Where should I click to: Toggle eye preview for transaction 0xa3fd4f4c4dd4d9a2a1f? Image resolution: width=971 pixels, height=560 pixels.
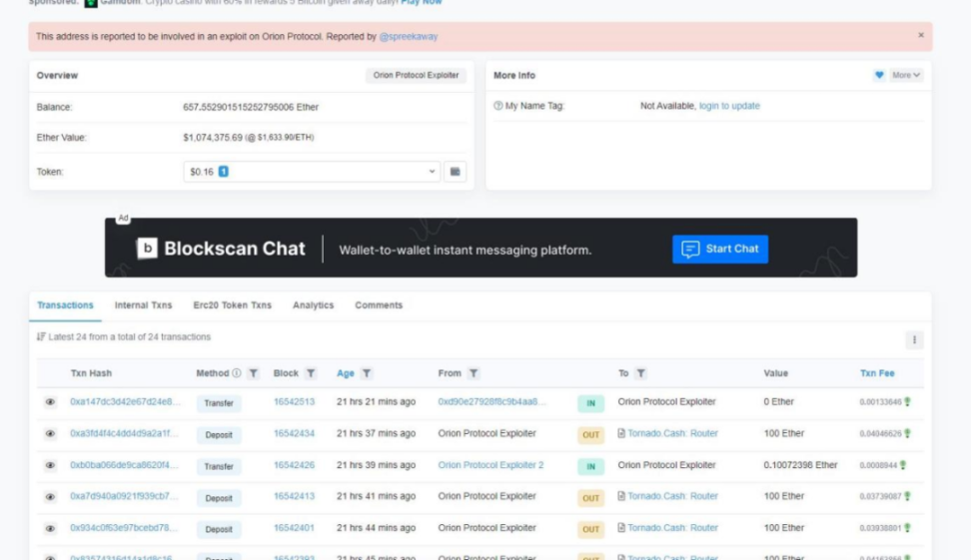click(x=50, y=434)
